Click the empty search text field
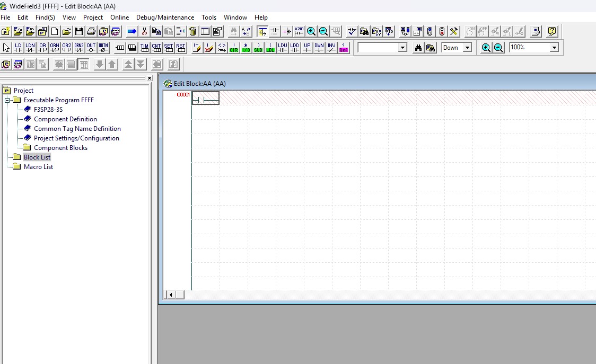The height and width of the screenshot is (364, 596). [x=378, y=48]
